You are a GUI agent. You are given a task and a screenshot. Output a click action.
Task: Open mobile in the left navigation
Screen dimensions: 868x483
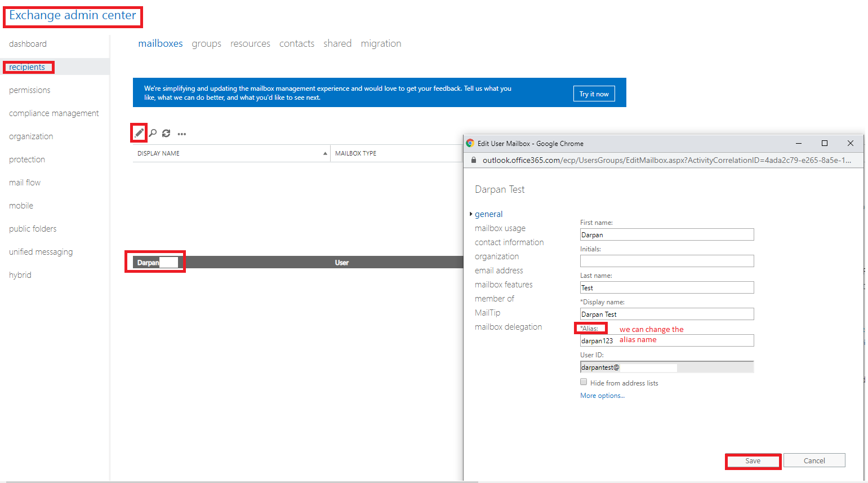coord(21,206)
